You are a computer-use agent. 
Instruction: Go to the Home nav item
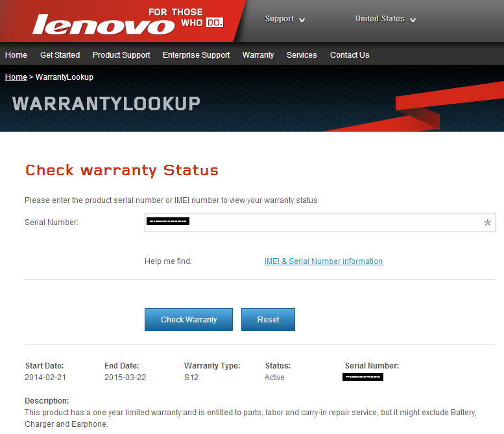16,55
